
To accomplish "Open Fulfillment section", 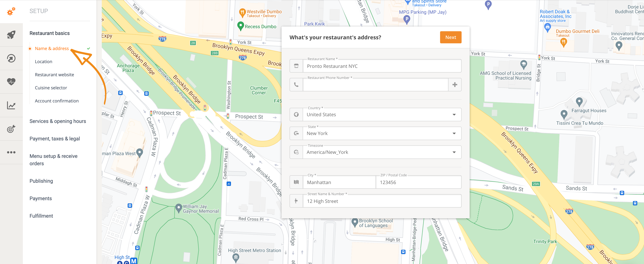I will pos(41,216).
